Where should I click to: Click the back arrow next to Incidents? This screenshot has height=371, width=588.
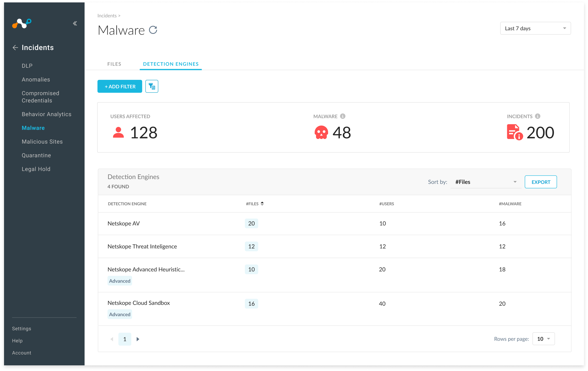[x=15, y=48]
